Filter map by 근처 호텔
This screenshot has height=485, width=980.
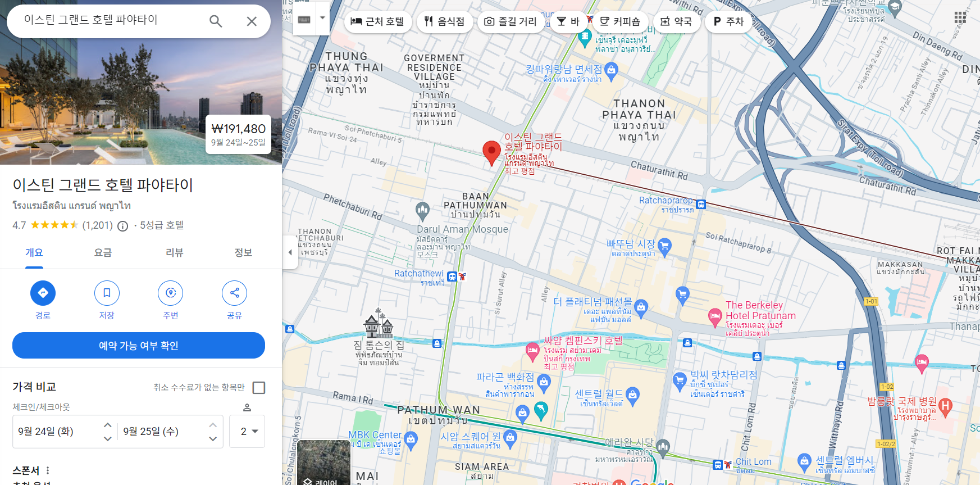click(378, 21)
